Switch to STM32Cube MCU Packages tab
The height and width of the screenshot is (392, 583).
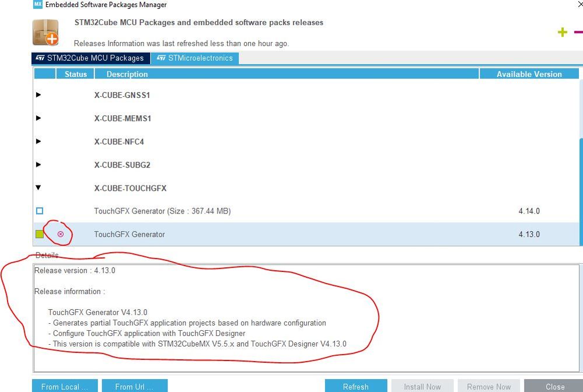point(90,58)
